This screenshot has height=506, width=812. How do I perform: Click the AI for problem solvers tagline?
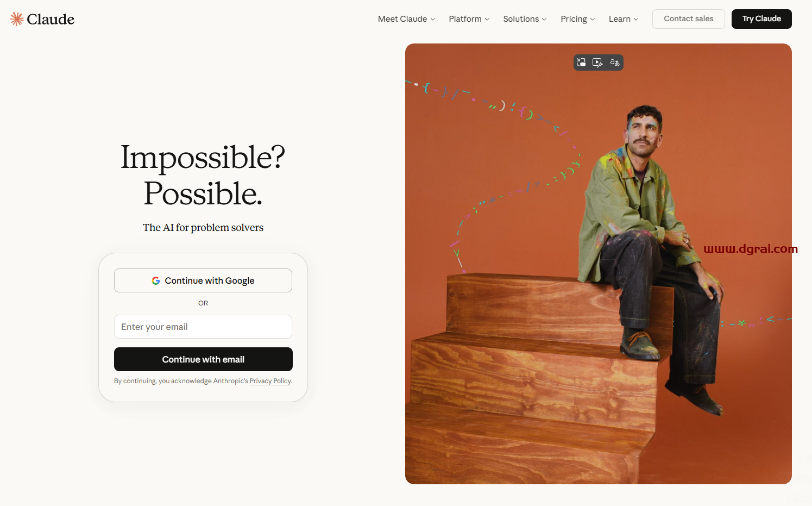coord(203,228)
